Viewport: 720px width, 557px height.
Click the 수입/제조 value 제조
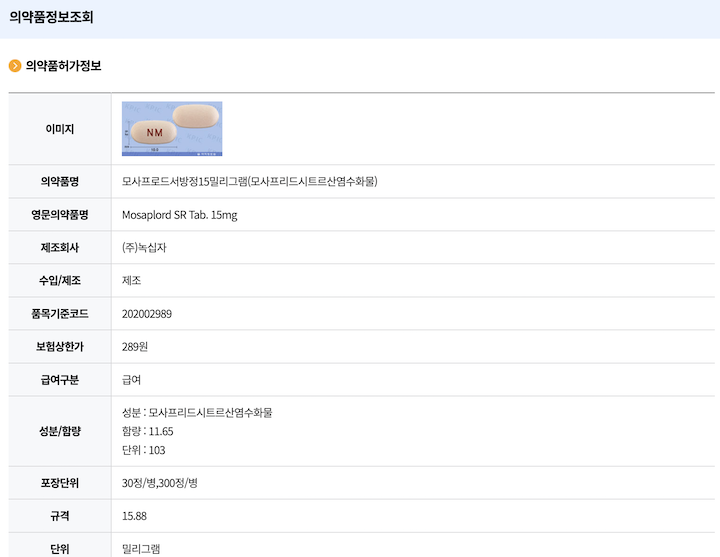pyautogui.click(x=132, y=281)
